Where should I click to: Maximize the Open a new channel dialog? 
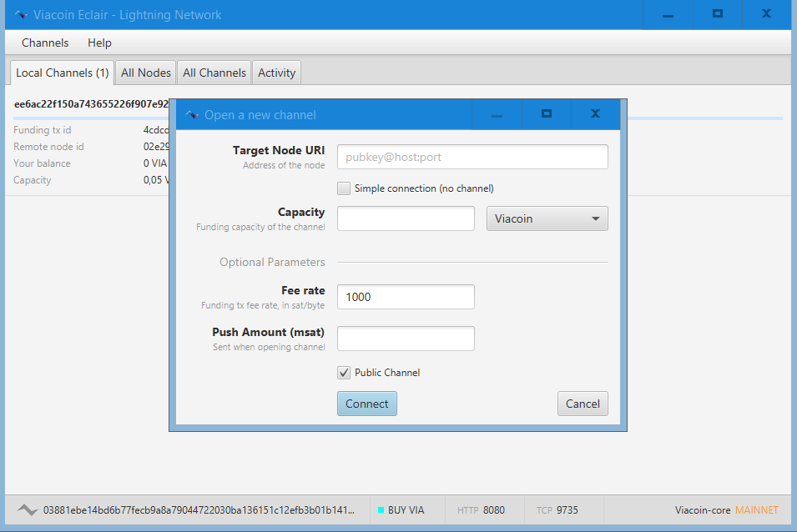pyautogui.click(x=547, y=113)
